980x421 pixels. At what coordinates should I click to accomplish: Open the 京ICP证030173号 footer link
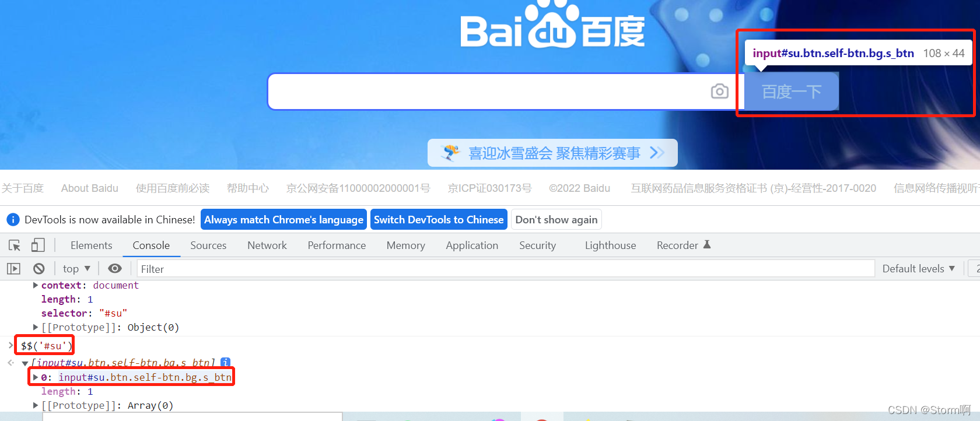point(490,188)
